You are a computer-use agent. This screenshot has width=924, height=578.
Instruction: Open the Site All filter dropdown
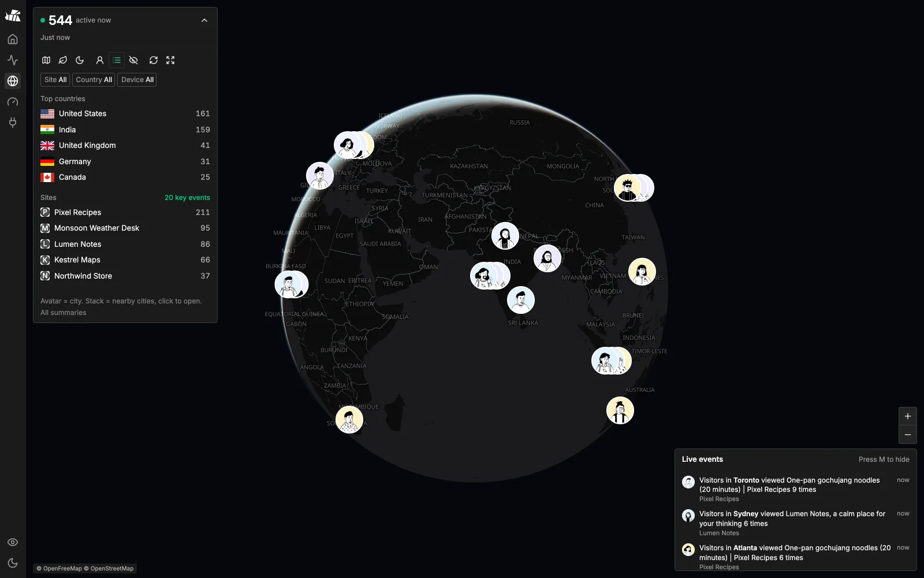click(x=55, y=80)
